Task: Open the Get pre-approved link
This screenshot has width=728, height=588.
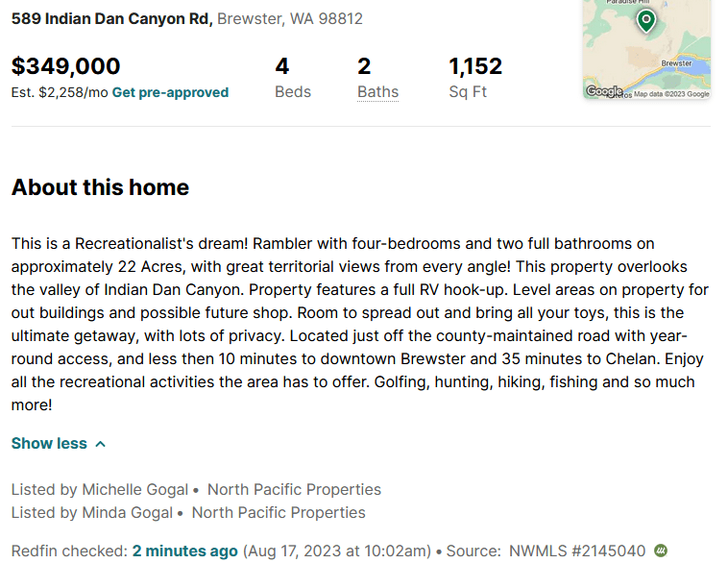Action: 170,93
